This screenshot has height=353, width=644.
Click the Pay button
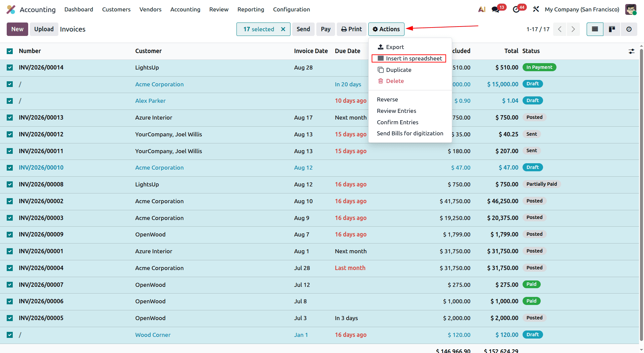click(325, 29)
